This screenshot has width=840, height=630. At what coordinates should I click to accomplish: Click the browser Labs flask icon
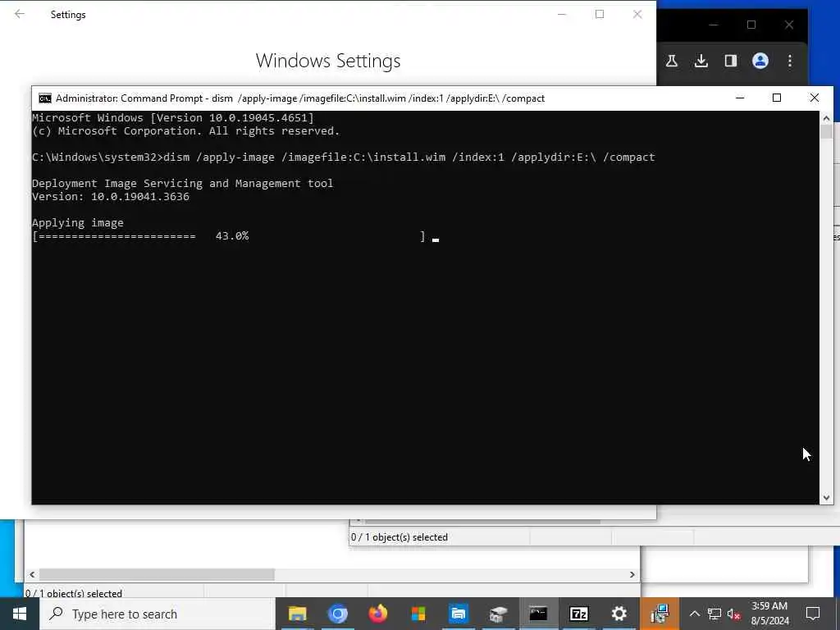pyautogui.click(x=672, y=61)
